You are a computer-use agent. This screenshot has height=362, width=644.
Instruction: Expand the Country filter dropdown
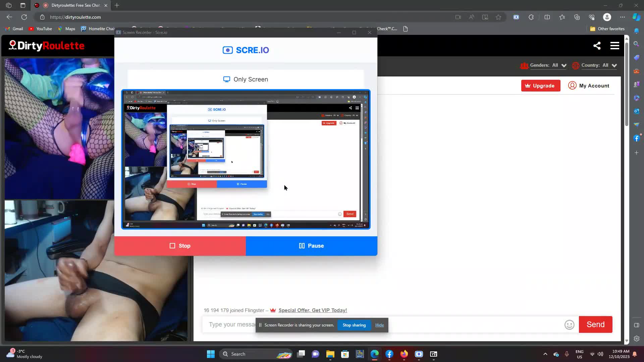click(x=614, y=65)
